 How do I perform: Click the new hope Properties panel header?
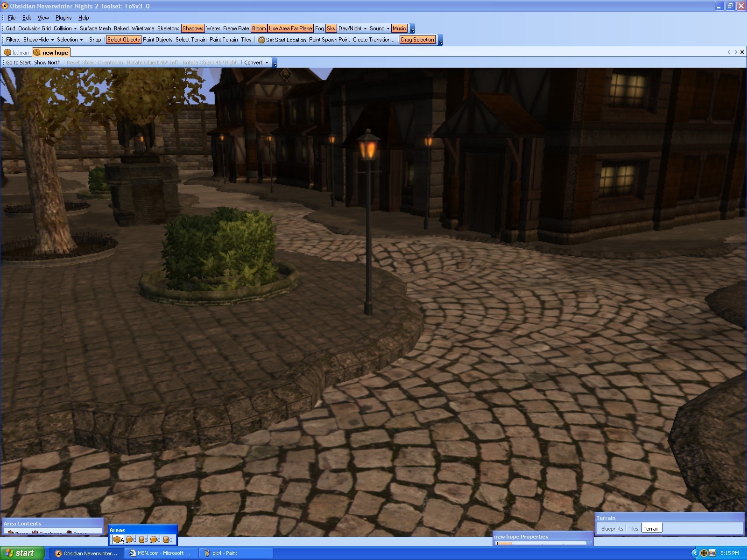521,537
